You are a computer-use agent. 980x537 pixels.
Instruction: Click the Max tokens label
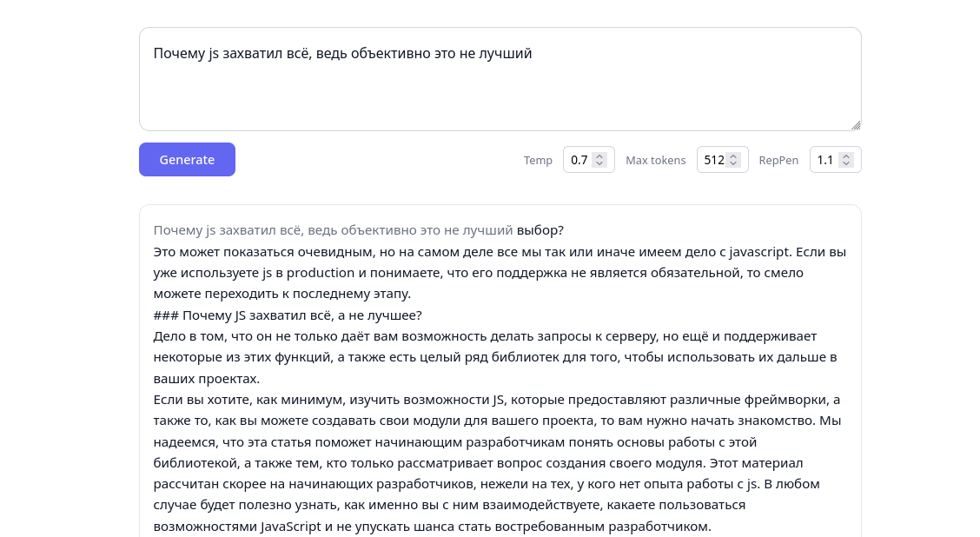point(656,160)
